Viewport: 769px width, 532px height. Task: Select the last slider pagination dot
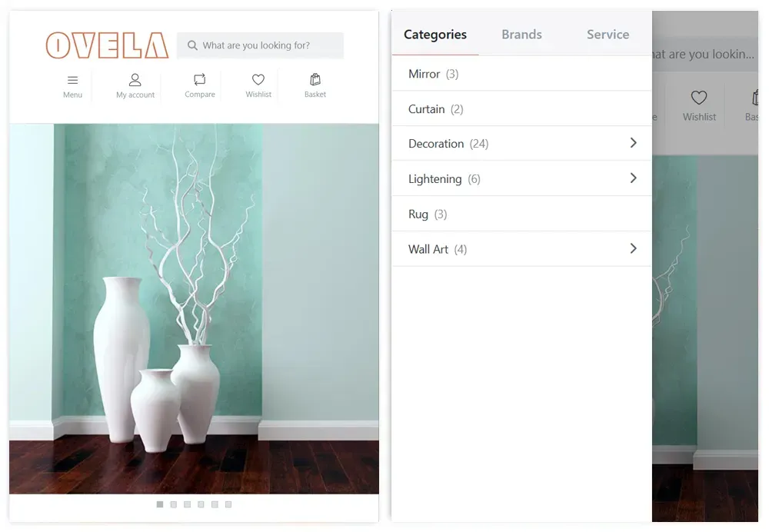pyautogui.click(x=228, y=504)
